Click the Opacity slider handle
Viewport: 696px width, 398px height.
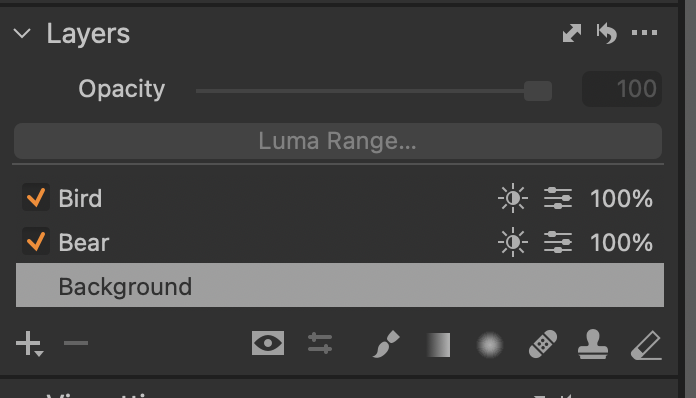tap(538, 91)
